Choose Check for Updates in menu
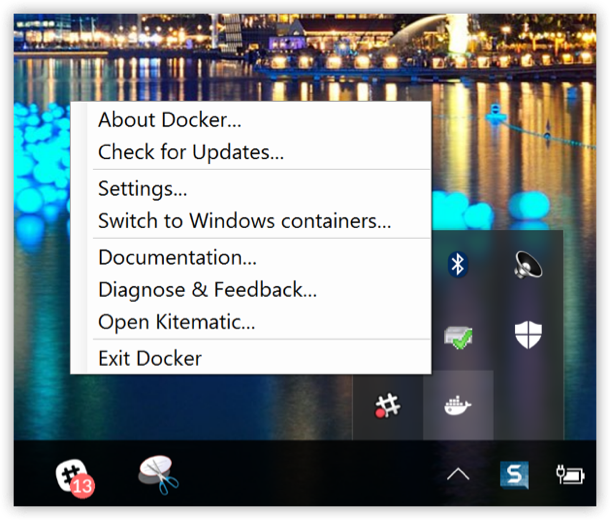The image size is (610, 520). (x=191, y=153)
